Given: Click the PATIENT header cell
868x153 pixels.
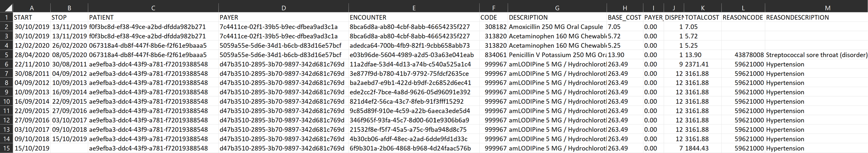Looking at the screenshot, I should 153,17.
